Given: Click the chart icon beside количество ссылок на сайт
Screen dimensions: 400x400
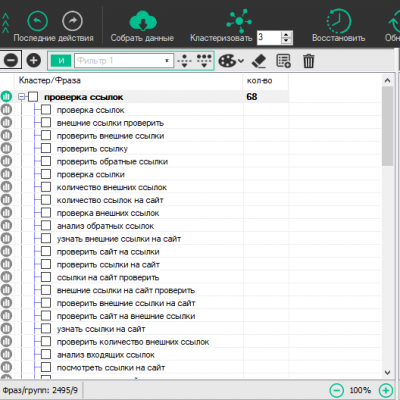Looking at the screenshot, I should coord(6,200).
